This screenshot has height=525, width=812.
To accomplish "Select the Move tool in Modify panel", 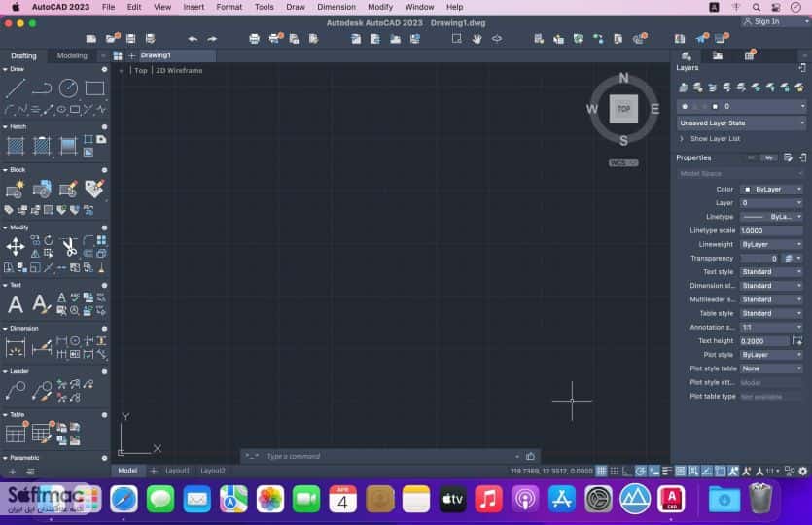I will (15, 246).
